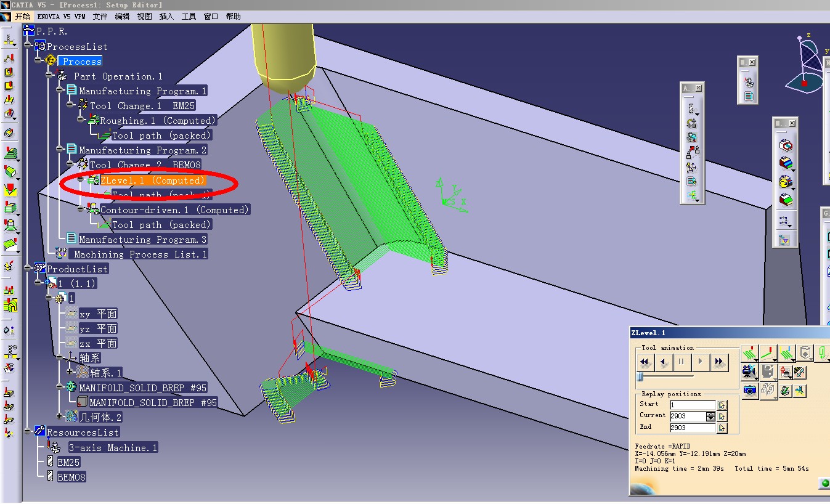
Task: Select the xy 平面 plane
Action: pos(98,314)
